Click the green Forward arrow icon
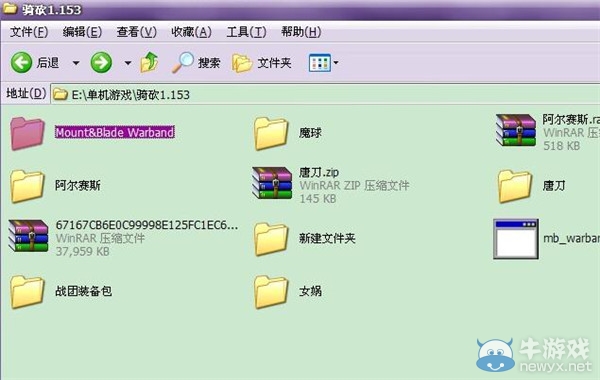Image resolution: width=600 pixels, height=380 pixels. coord(101,62)
